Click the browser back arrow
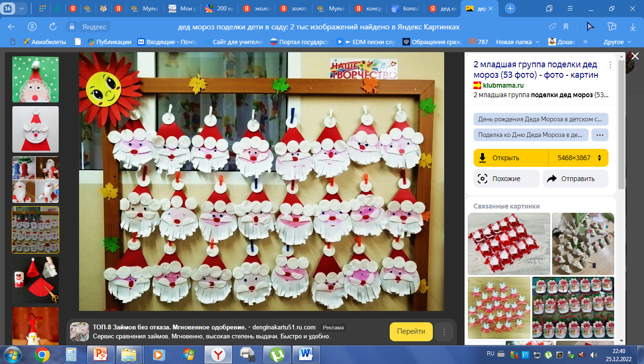This screenshot has height=364, width=644. coord(11,27)
